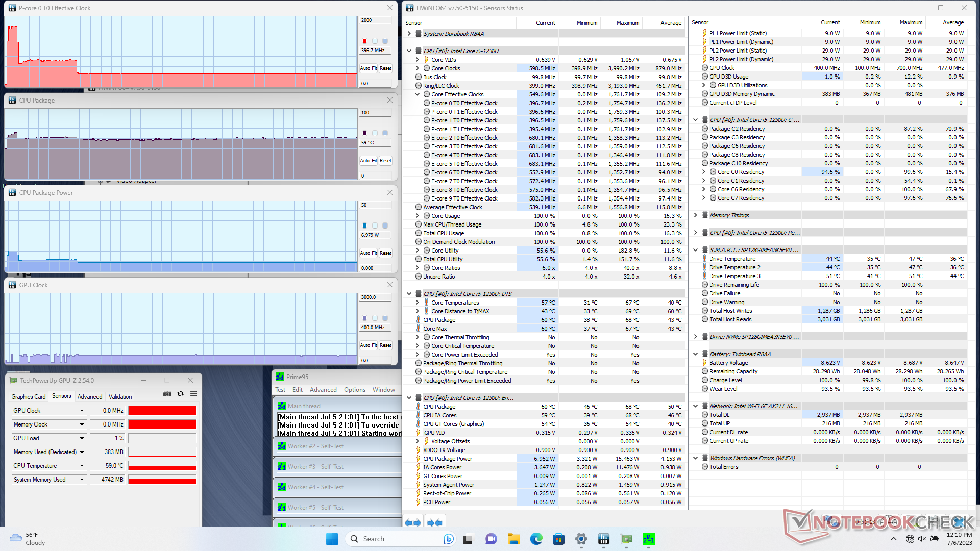This screenshot has height=551, width=980.
Task: Collapse the S.M.A.R.T. drive section
Action: (x=695, y=250)
